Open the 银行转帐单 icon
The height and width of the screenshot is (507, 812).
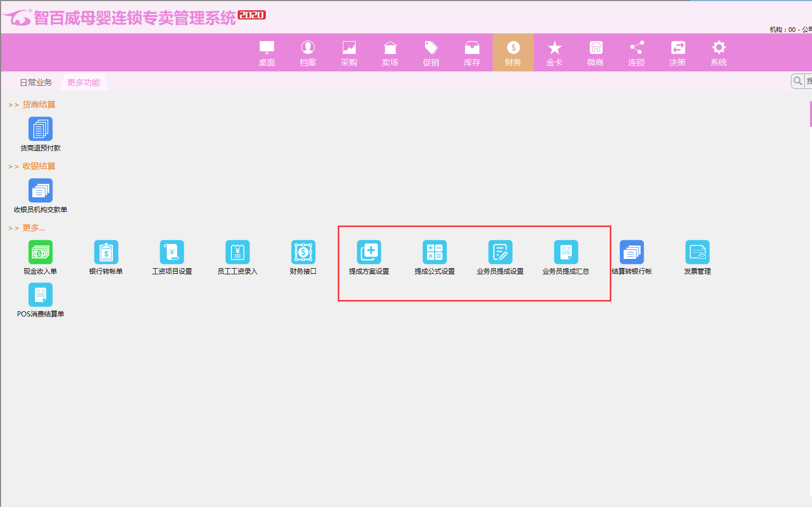click(x=106, y=252)
